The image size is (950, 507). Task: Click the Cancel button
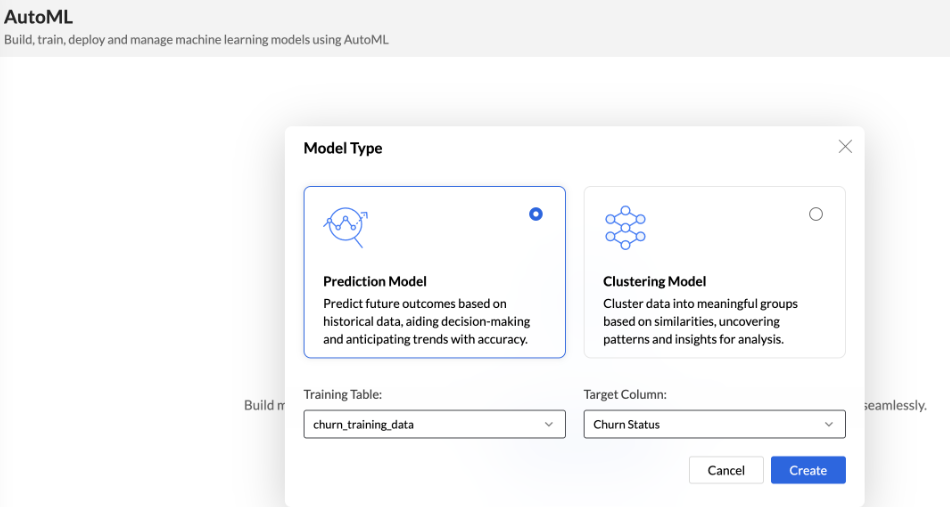[726, 470]
